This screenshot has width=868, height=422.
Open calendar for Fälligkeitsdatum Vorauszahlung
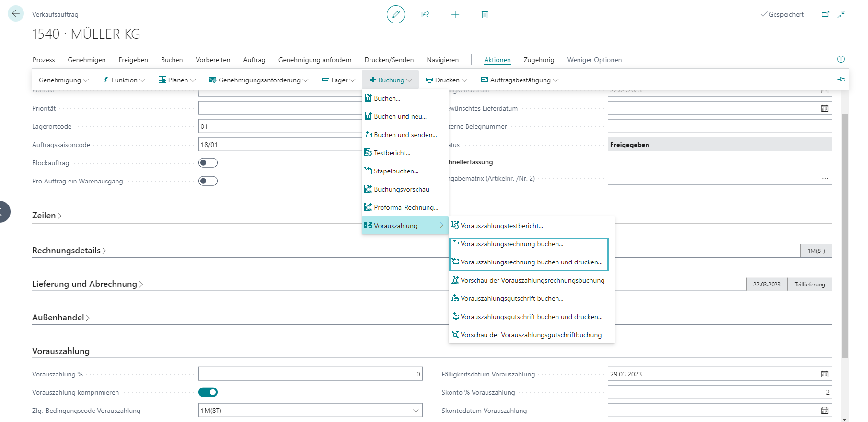pyautogui.click(x=824, y=374)
